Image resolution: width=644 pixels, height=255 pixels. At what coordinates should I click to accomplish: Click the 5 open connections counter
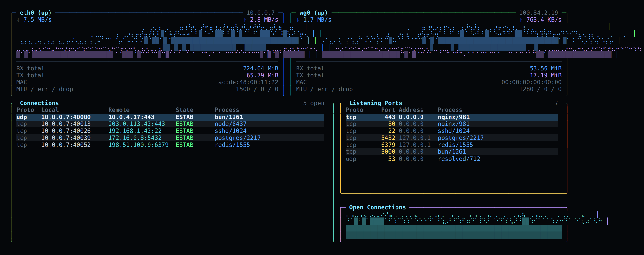coord(313,103)
